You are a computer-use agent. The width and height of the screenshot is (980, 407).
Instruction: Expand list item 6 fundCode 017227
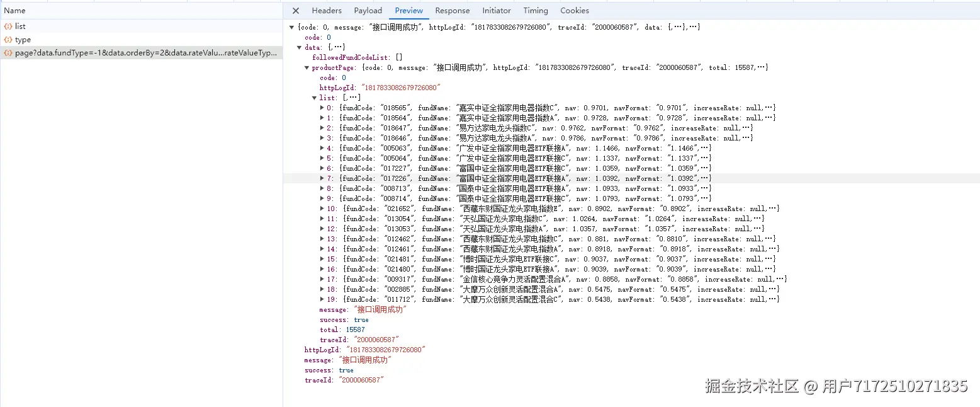click(x=322, y=169)
